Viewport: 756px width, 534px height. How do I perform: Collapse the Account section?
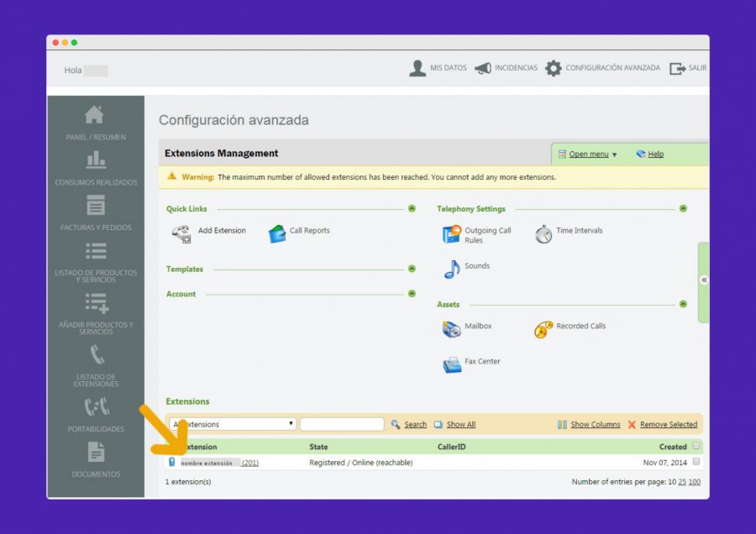point(412,294)
